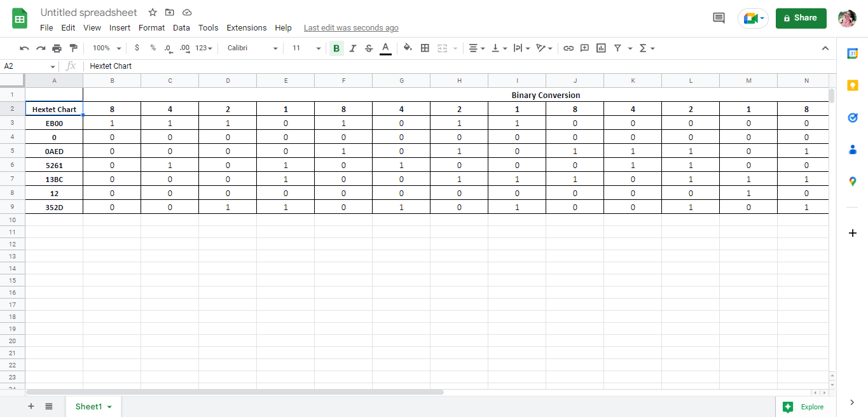Click the Undo arrow icon
The height and width of the screenshot is (417, 868).
25,48
